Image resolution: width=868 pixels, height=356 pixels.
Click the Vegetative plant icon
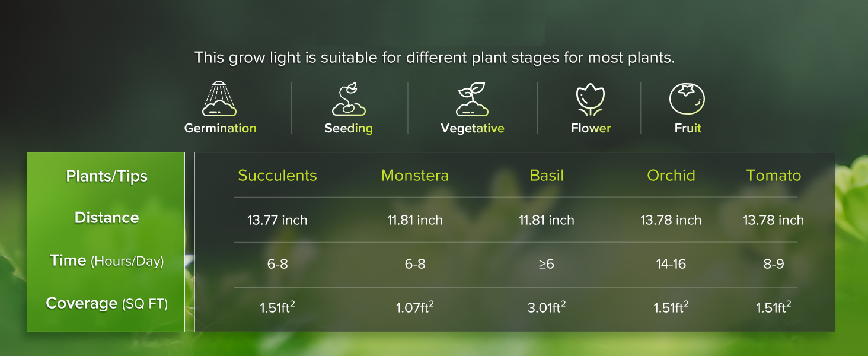(472, 99)
